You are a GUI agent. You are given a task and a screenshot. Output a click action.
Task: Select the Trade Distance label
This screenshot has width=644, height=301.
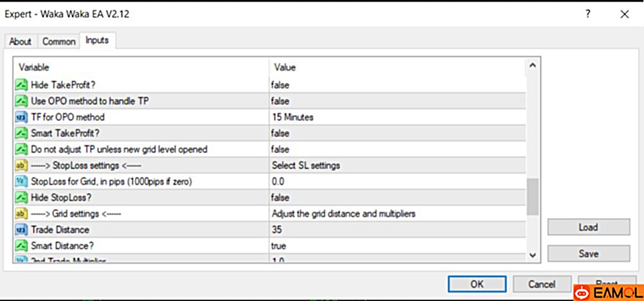(x=60, y=230)
